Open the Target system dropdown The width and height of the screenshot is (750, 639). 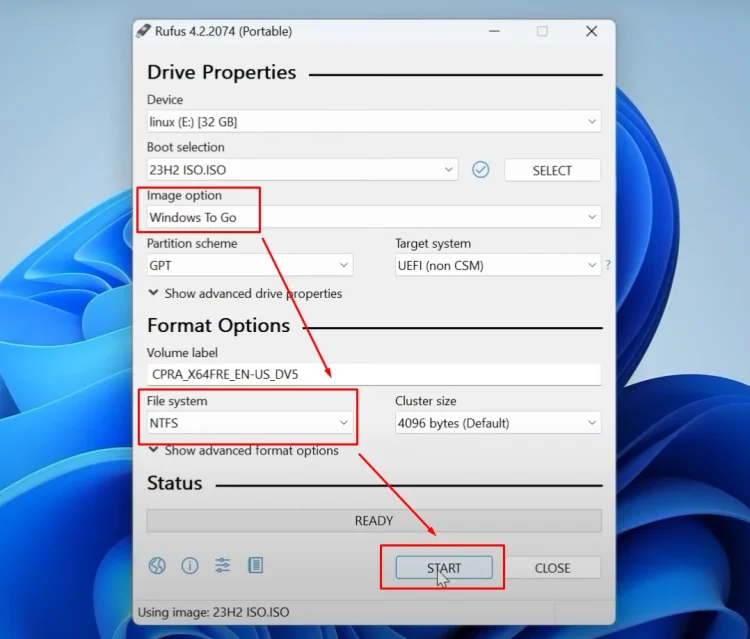click(x=497, y=266)
